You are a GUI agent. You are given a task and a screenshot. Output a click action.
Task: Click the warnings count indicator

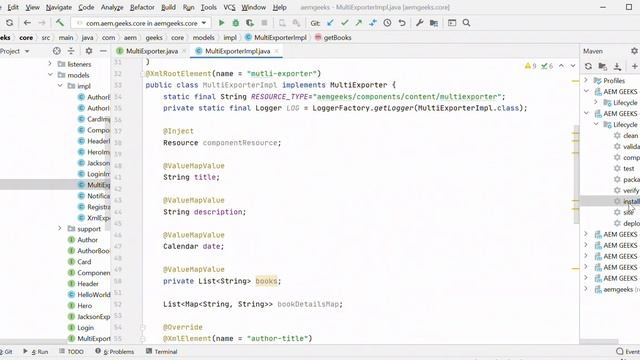pyautogui.click(x=531, y=66)
